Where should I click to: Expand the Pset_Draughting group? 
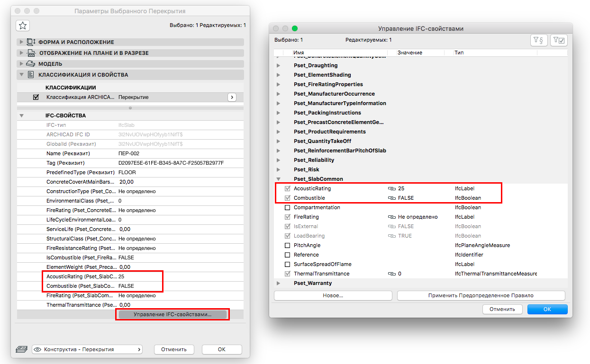point(278,65)
